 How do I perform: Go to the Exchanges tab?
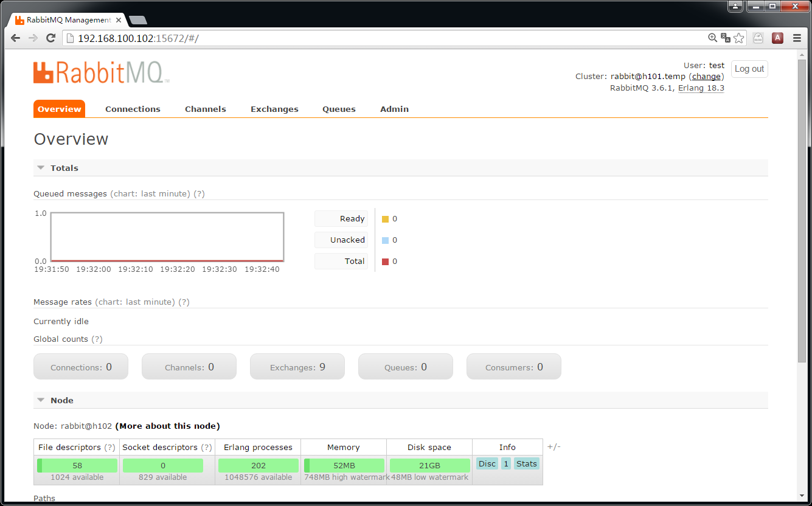274,109
